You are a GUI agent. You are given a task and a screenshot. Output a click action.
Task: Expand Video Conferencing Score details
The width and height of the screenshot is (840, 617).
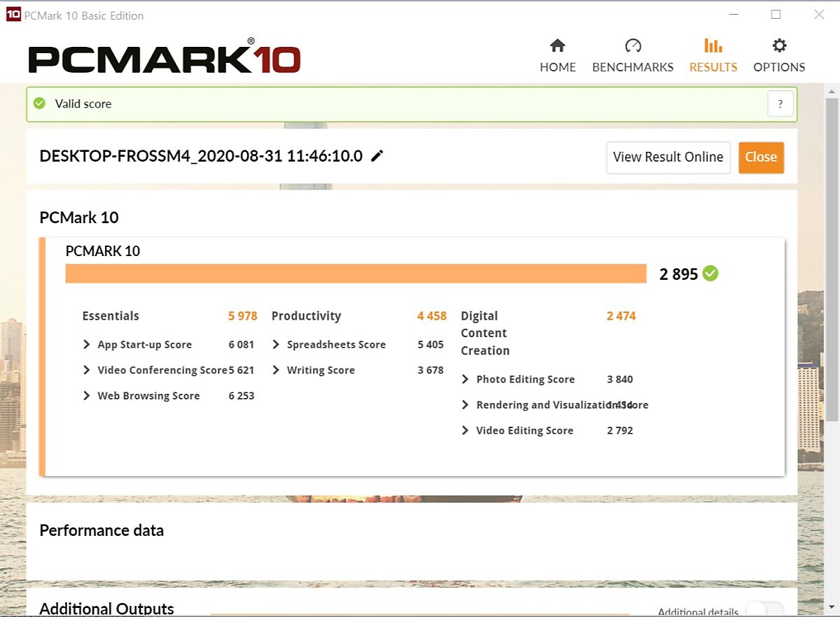coord(87,370)
